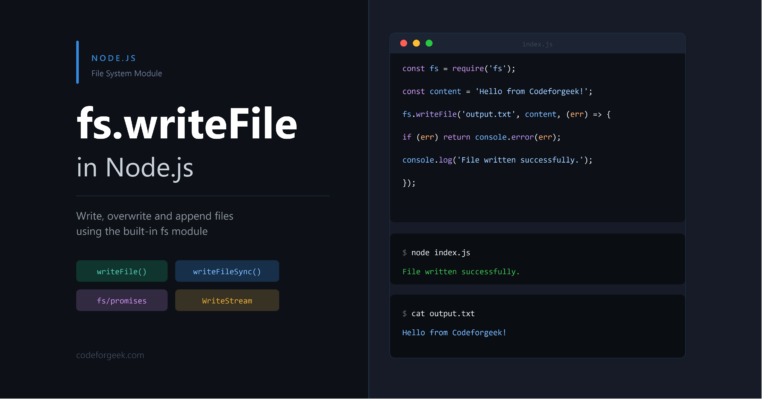Viewport: 768px width, 405px height.
Task: Click the index.js window title
Action: [x=537, y=44]
